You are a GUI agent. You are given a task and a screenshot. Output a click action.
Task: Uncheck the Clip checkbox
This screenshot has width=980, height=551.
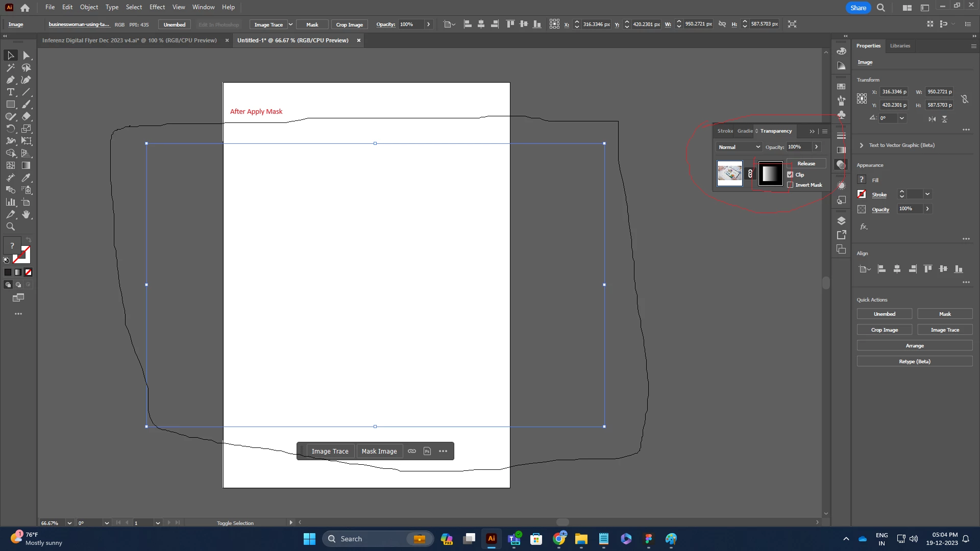click(x=790, y=174)
